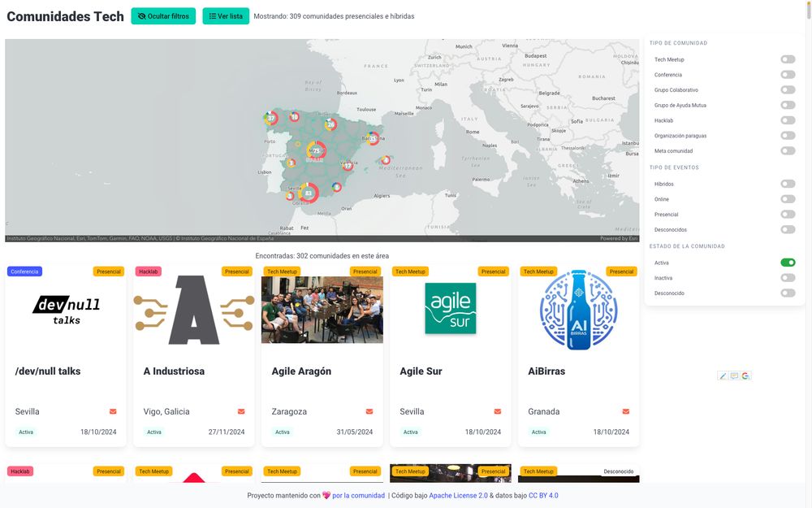Toggle the Conferencia filter
The height and width of the screenshot is (508, 812).
[x=788, y=75]
